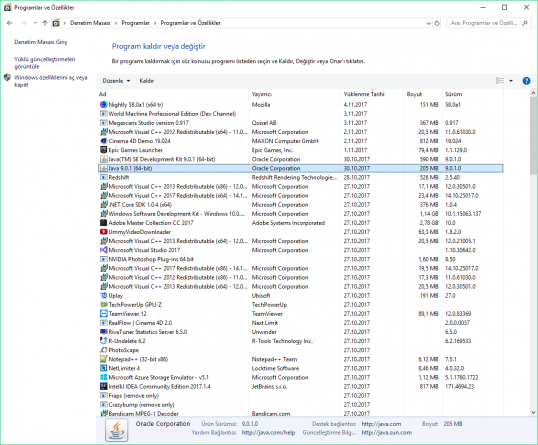The height and width of the screenshot is (445, 538).
Task: Select Windows Software Development Kit row
Action: [301, 214]
